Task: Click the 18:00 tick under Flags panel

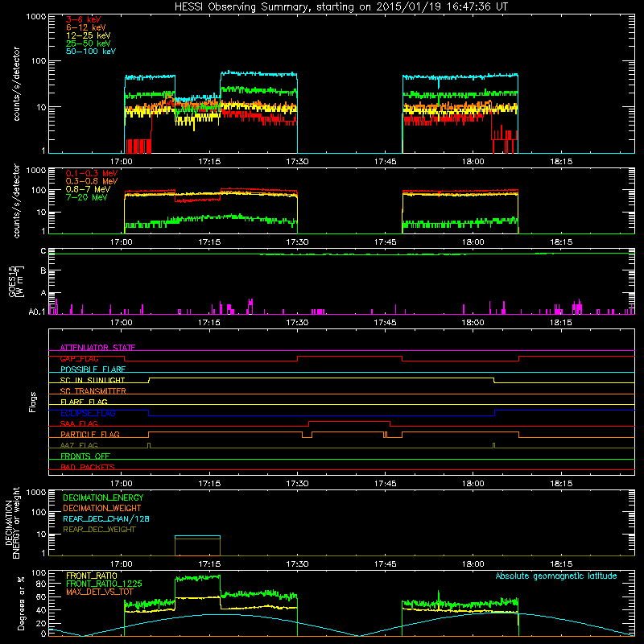Action: 473,484
